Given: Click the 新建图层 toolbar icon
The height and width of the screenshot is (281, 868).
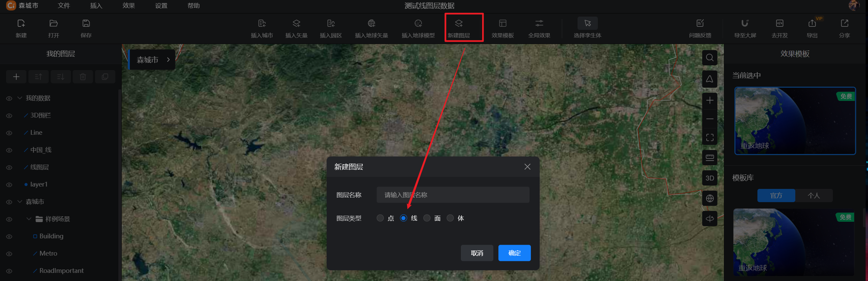Looking at the screenshot, I should [x=459, y=23].
